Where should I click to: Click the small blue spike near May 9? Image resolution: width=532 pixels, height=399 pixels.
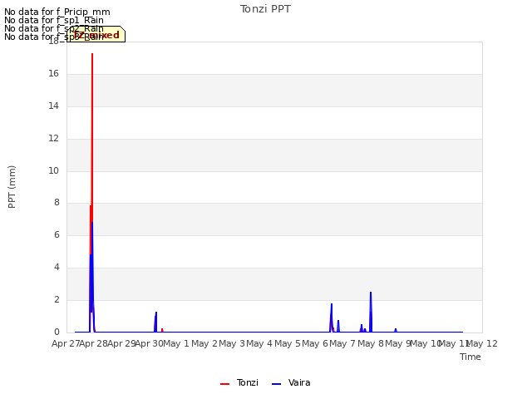tap(396, 330)
